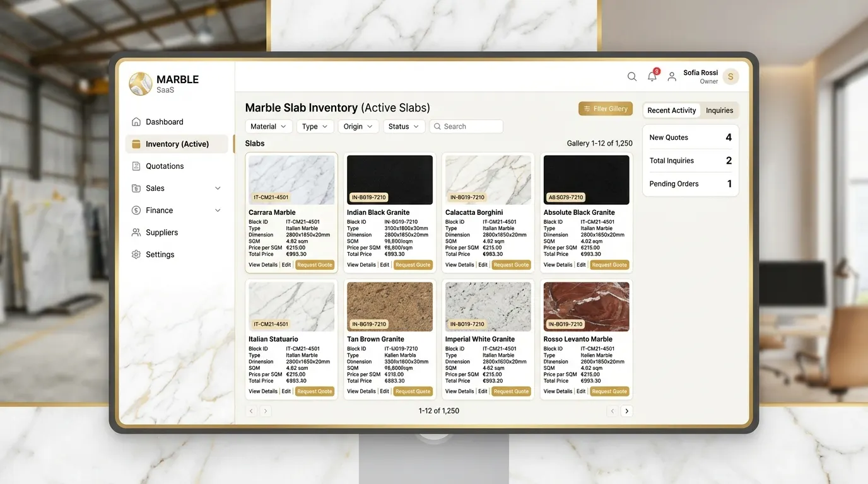
Task: Open the Italian Statuario thumbnail
Action: 291,306
